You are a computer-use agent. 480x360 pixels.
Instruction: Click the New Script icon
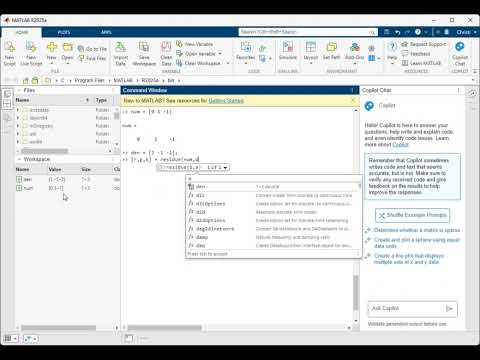click(x=10, y=47)
